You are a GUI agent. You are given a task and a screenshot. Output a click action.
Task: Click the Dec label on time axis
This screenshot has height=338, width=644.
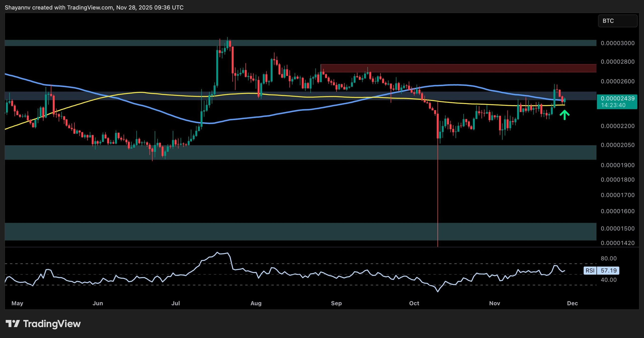572,303
